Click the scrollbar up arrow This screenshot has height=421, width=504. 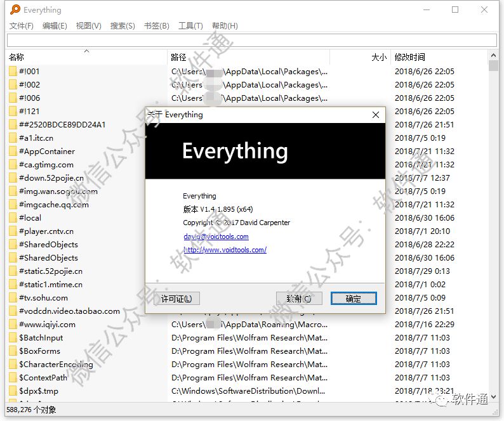click(493, 56)
